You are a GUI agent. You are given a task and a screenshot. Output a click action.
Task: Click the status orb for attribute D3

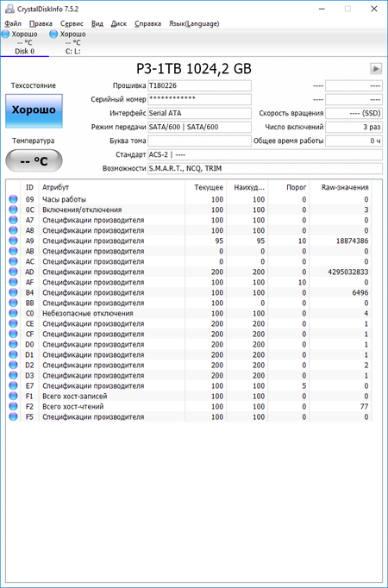pyautogui.click(x=13, y=375)
